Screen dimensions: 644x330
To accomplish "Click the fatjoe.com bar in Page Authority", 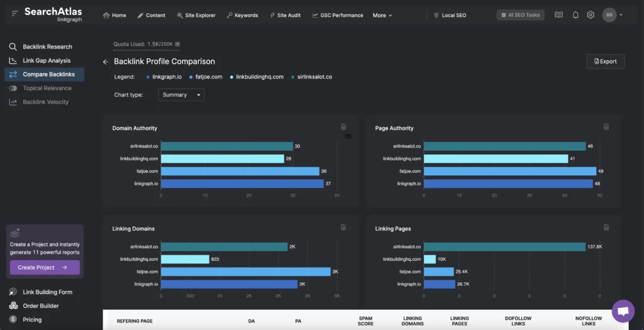I will coord(509,171).
